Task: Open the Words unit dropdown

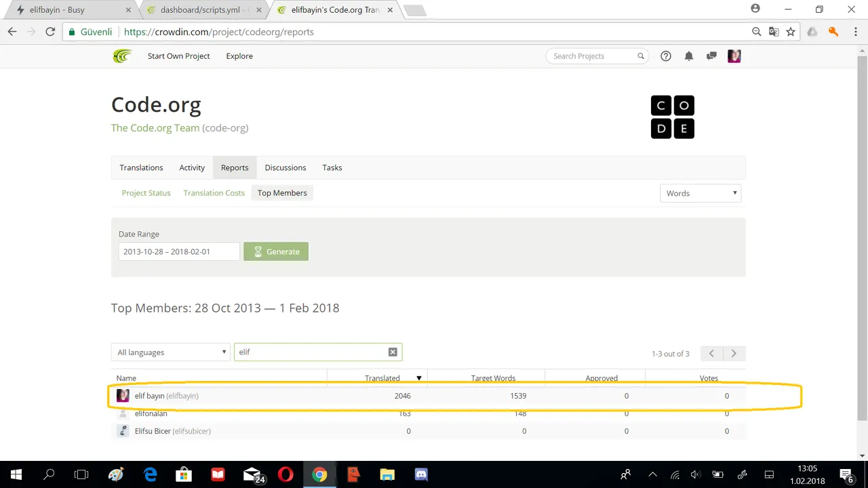Action: [x=701, y=193]
